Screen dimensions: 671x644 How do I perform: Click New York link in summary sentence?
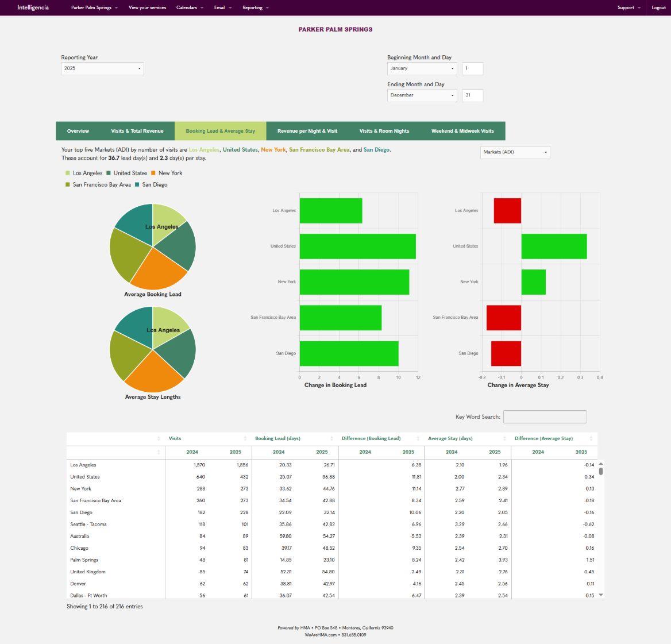[x=273, y=150]
